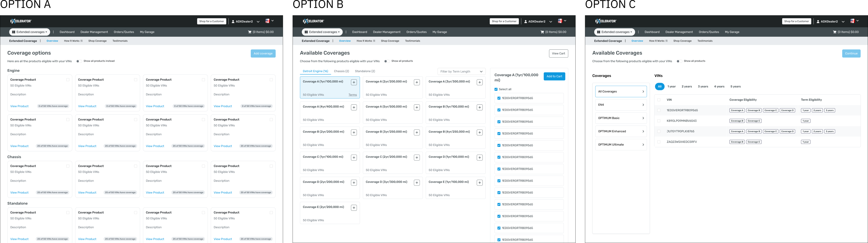Open 'Orders/Quotes' in Option C navigation
This screenshot has width=868, height=243.
pos(709,32)
